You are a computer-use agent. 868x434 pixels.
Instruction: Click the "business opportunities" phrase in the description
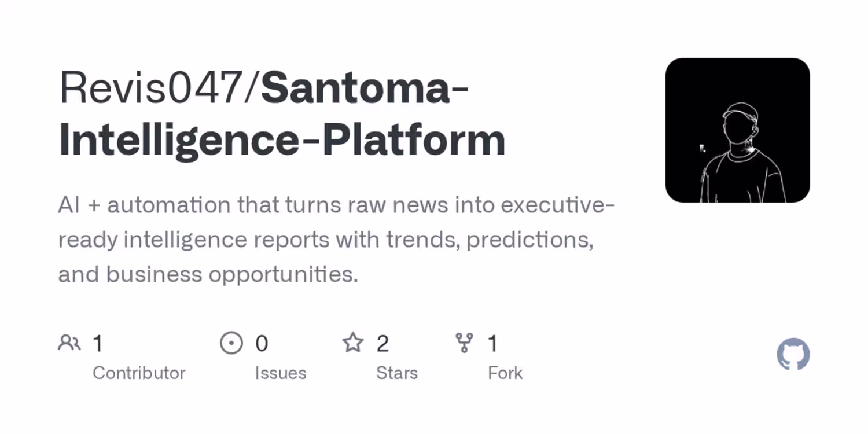click(232, 274)
